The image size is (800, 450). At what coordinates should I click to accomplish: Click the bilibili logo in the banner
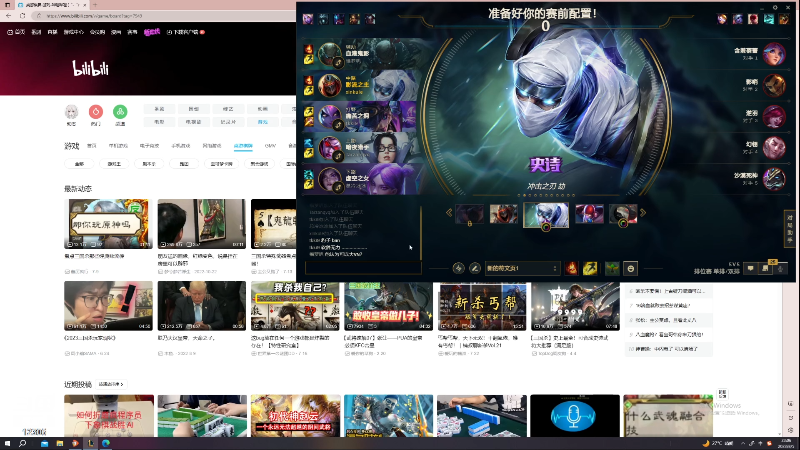pyautogui.click(x=90, y=68)
